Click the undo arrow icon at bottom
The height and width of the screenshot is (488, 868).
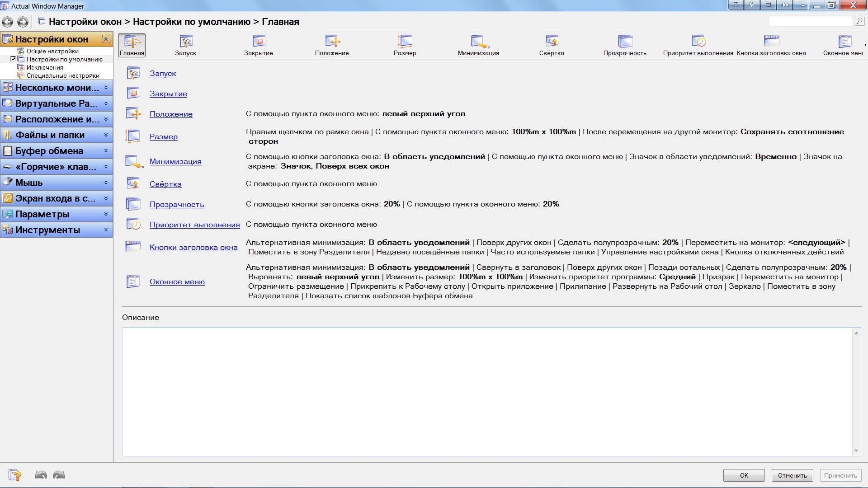point(41,475)
